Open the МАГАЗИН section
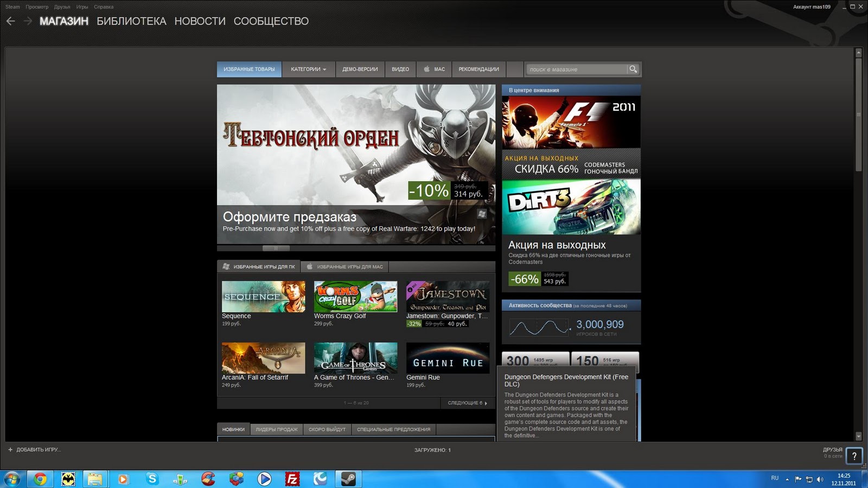 64,21
